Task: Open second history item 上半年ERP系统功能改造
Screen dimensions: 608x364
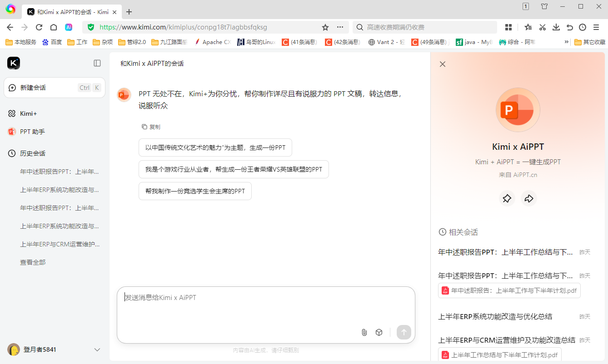Action: tap(60, 190)
